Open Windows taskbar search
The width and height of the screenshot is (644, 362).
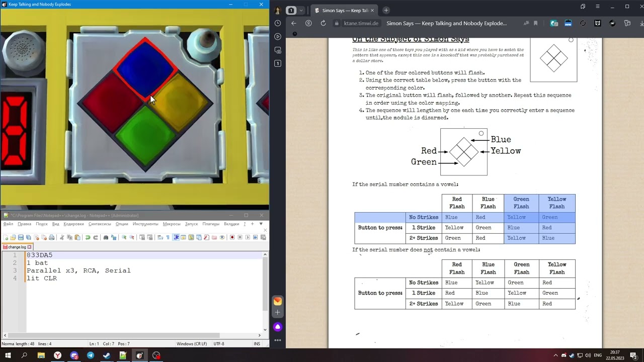(x=24, y=355)
